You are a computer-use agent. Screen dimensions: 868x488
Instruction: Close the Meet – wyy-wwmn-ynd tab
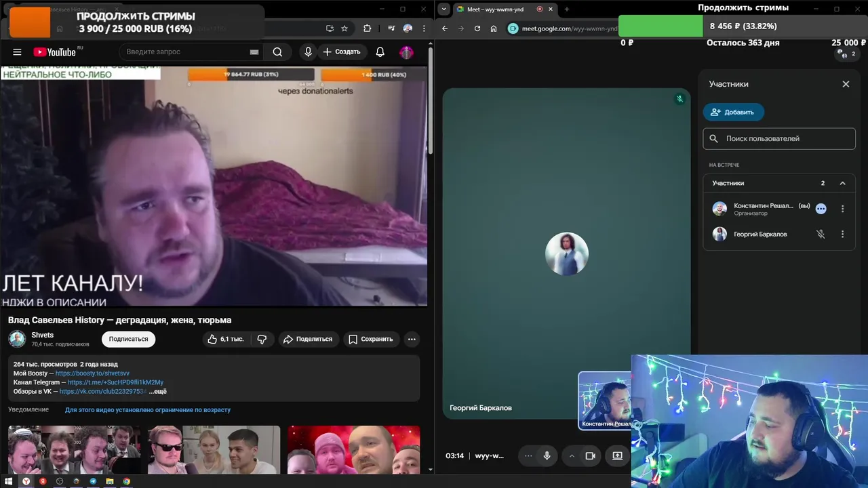click(552, 9)
